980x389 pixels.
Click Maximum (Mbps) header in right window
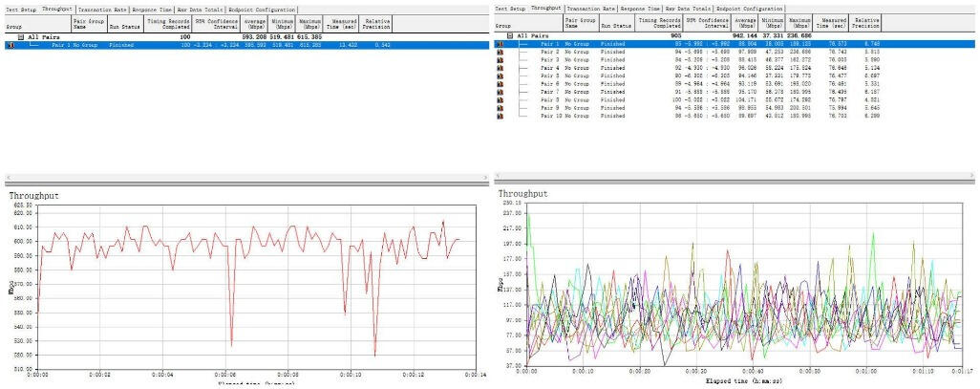pyautogui.click(x=800, y=23)
